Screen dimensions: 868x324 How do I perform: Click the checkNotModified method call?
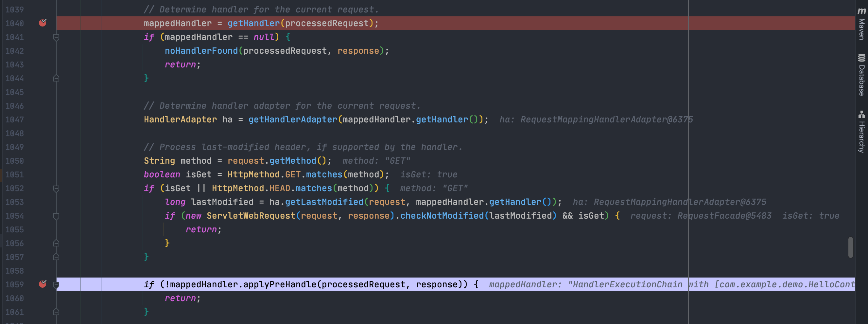tap(442, 216)
